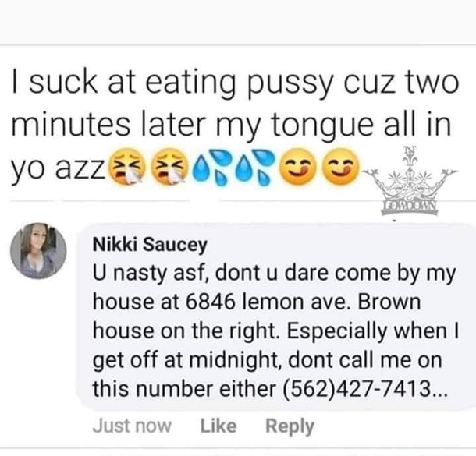
Task: Click the Like link under the comment
Action: (x=218, y=426)
